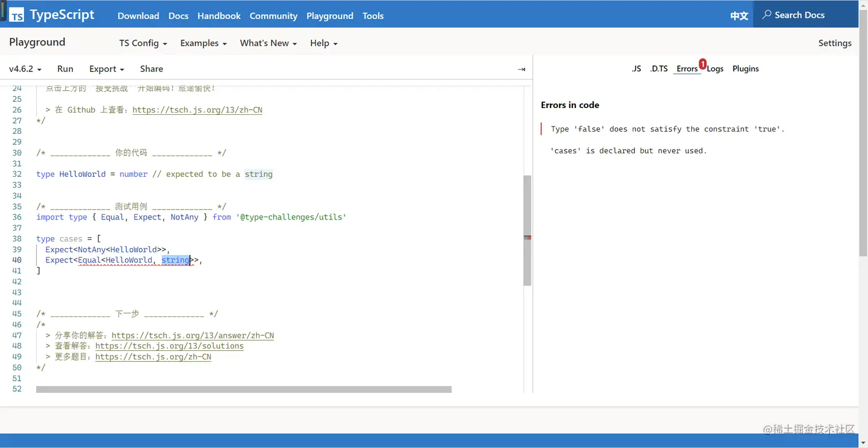Click the 下一步 comment on line 45

point(127,314)
